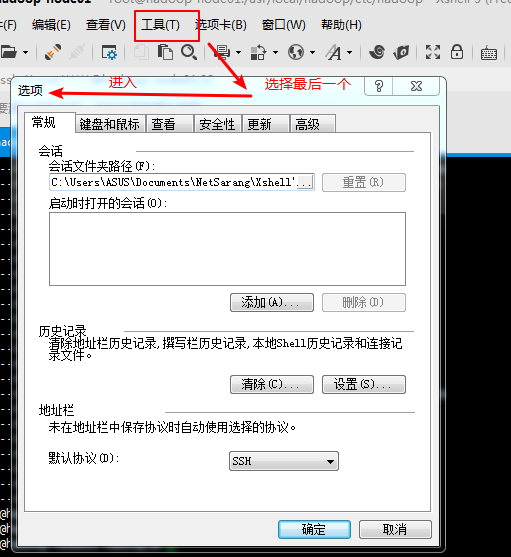Click the disconnect toolbar icon
The image size is (511, 557).
(x=77, y=52)
